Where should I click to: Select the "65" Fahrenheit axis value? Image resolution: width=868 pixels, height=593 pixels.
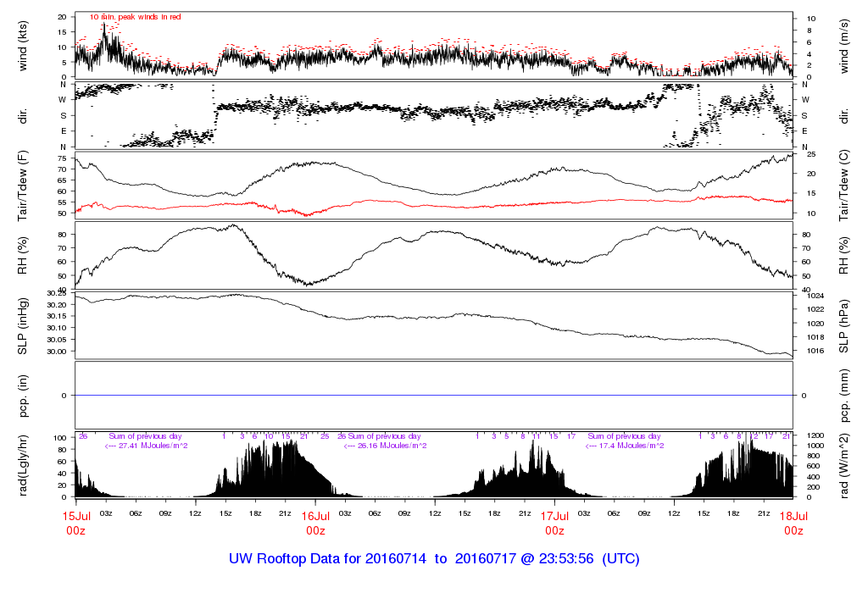click(62, 180)
